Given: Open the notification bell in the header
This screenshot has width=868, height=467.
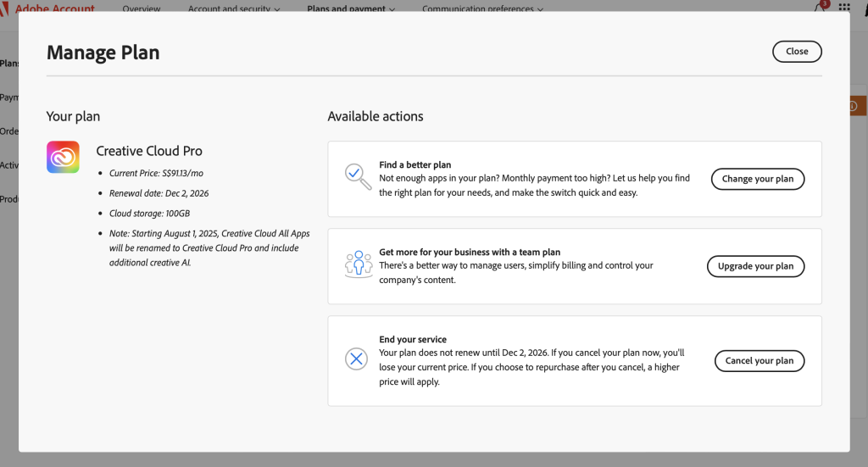Looking at the screenshot, I should (819, 8).
